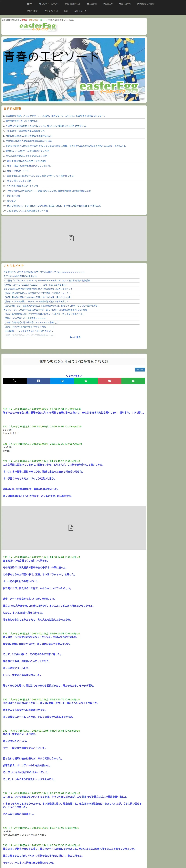Open the カニ歩きデバイス中国のトレーラー video link
The height and width of the screenshot is (868, 186).
(38, 293)
